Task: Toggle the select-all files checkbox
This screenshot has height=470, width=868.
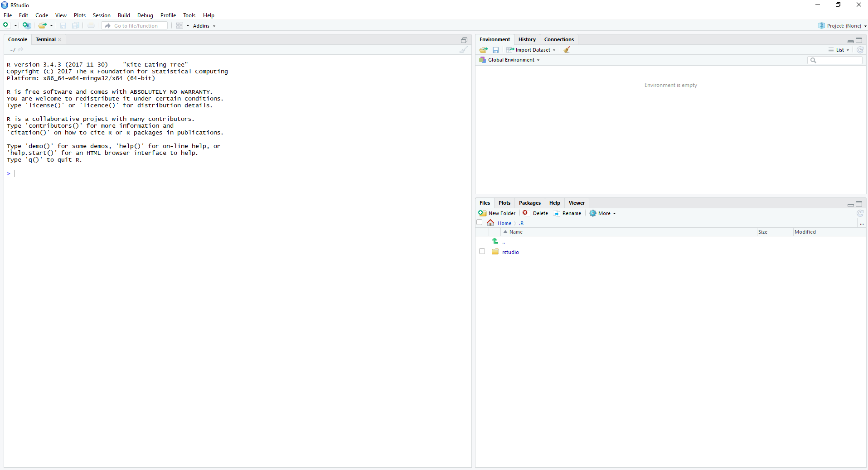Action: coord(479,222)
